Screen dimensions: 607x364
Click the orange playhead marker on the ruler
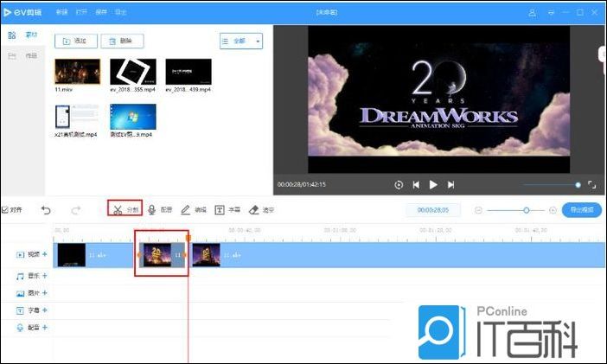point(188,238)
